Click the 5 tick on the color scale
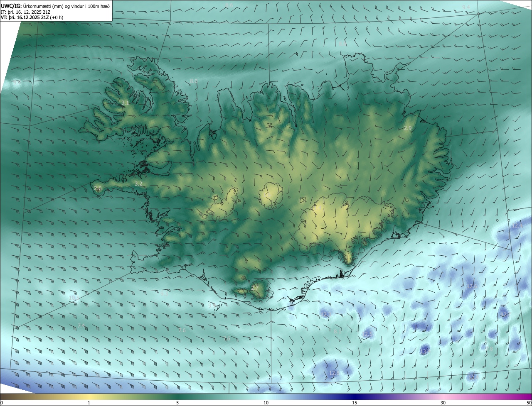This screenshot has width=532, height=406. [177, 403]
